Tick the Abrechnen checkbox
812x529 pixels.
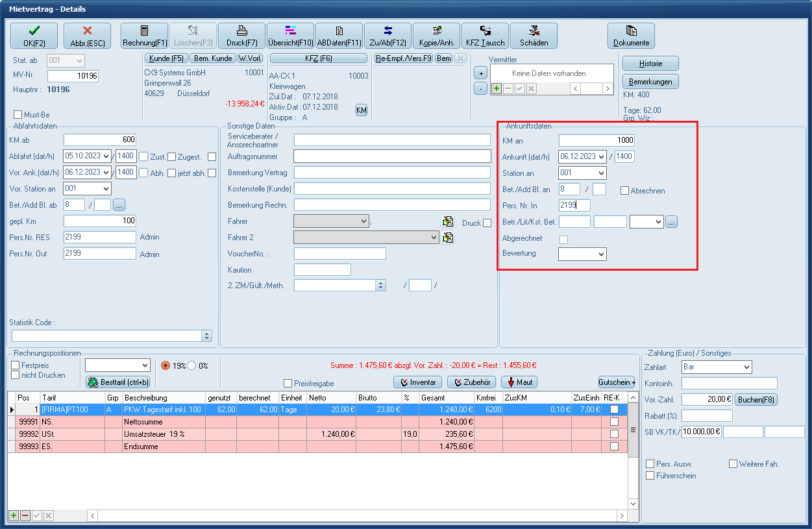coord(624,191)
